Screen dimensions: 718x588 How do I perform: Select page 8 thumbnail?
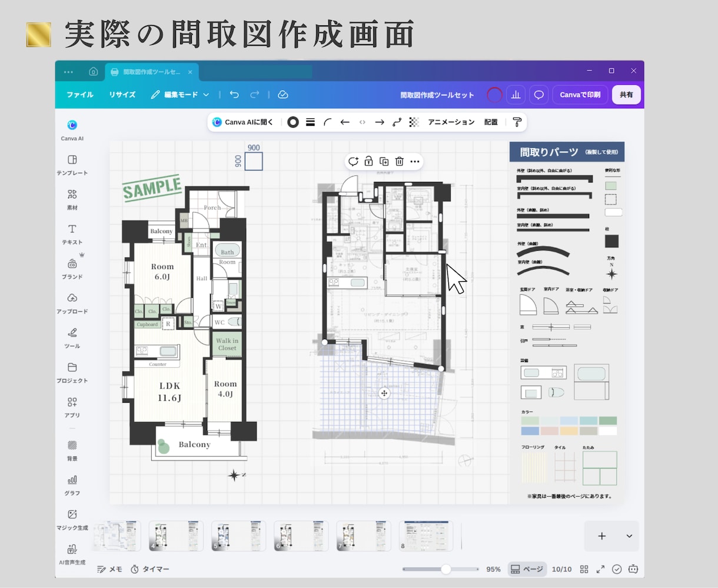(x=426, y=536)
